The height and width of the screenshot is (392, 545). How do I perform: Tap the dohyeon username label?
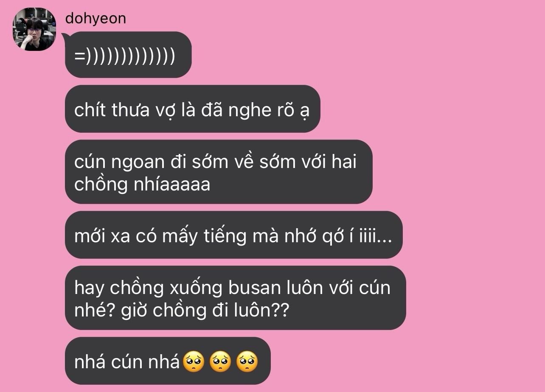tap(96, 18)
